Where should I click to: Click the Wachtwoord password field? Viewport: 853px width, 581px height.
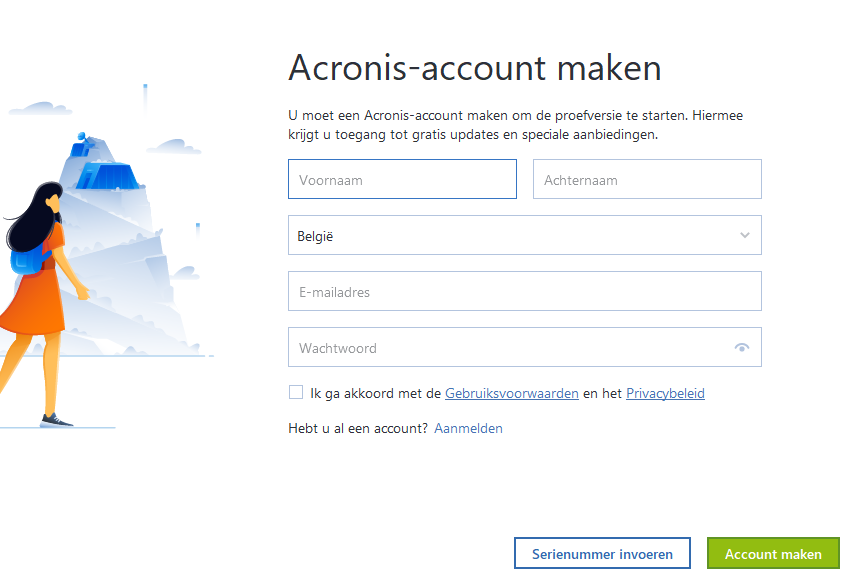tap(510, 348)
